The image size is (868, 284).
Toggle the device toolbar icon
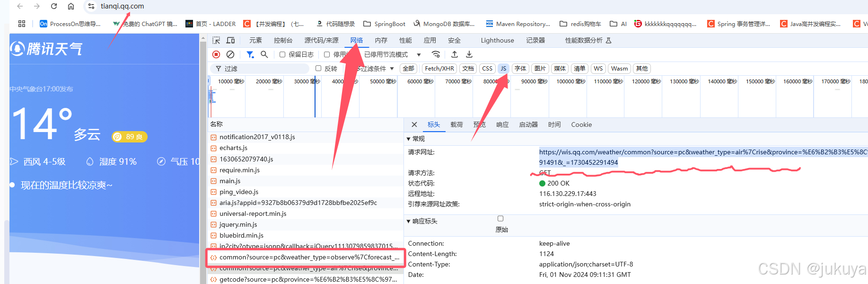(x=231, y=40)
